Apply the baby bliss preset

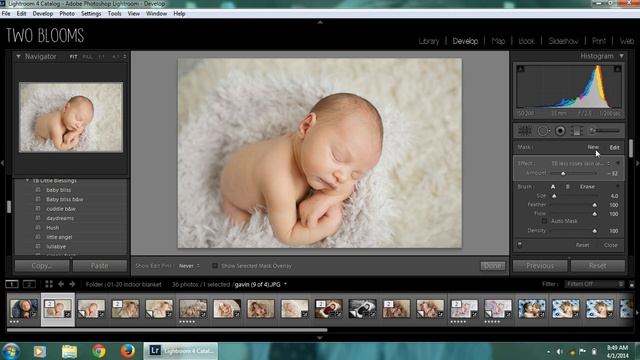coord(58,190)
